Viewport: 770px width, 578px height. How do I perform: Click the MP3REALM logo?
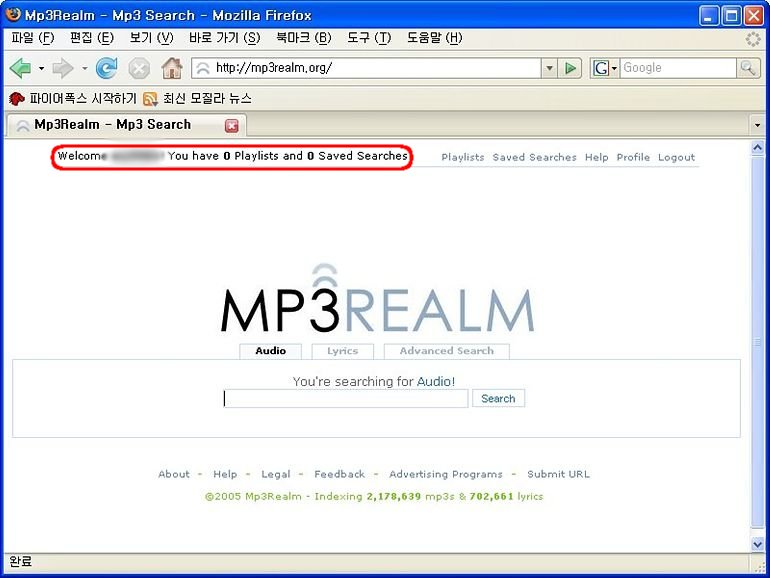tap(377, 300)
